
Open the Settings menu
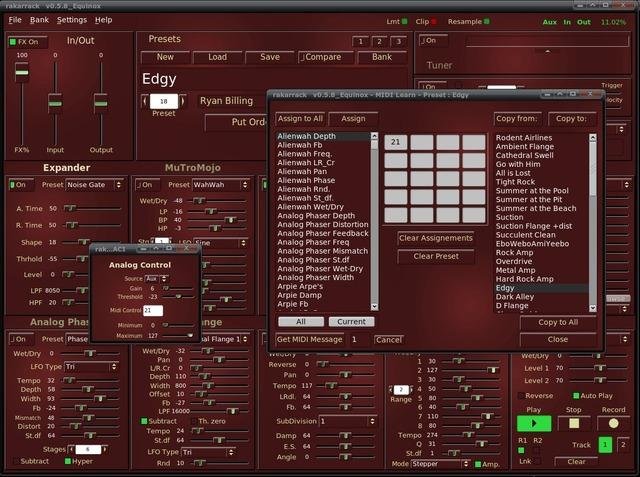pyautogui.click(x=72, y=20)
